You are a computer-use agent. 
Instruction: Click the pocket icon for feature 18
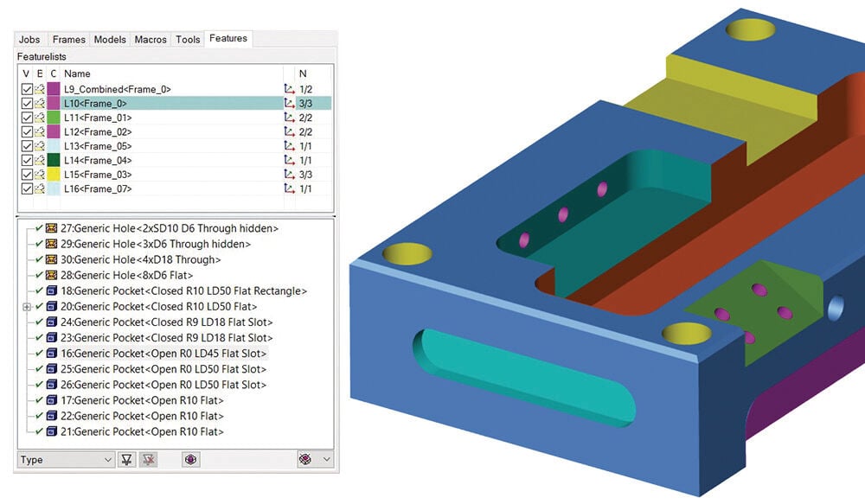coord(51,290)
